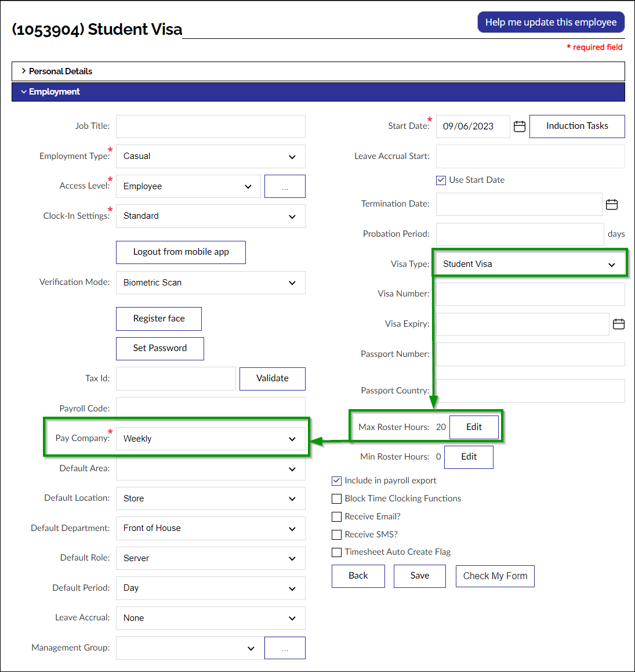Click Help me update this employee
This screenshot has height=672, width=635.
(551, 23)
